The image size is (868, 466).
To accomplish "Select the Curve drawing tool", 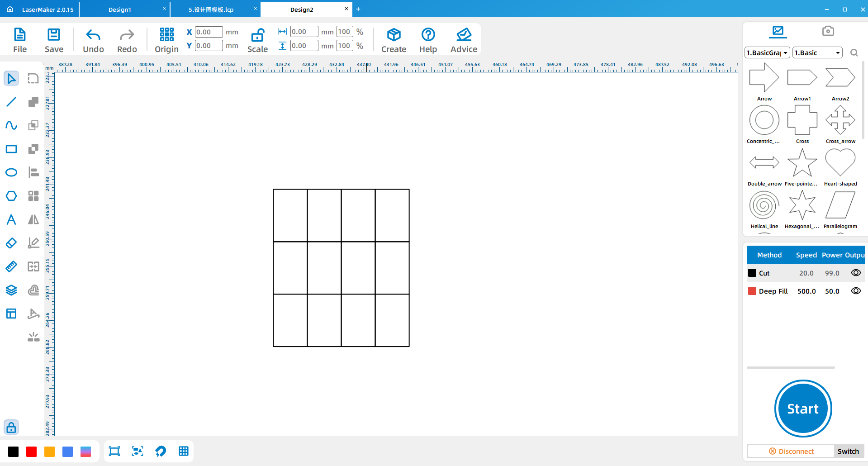I will click(11, 125).
